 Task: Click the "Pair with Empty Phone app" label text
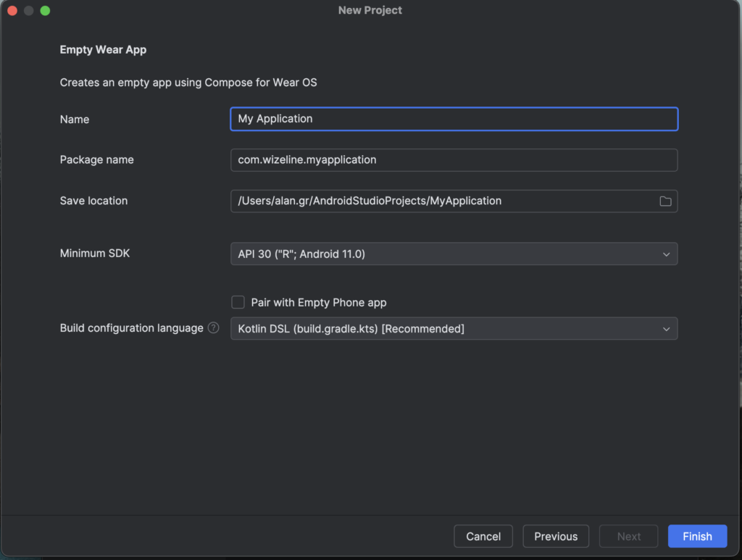click(x=318, y=303)
